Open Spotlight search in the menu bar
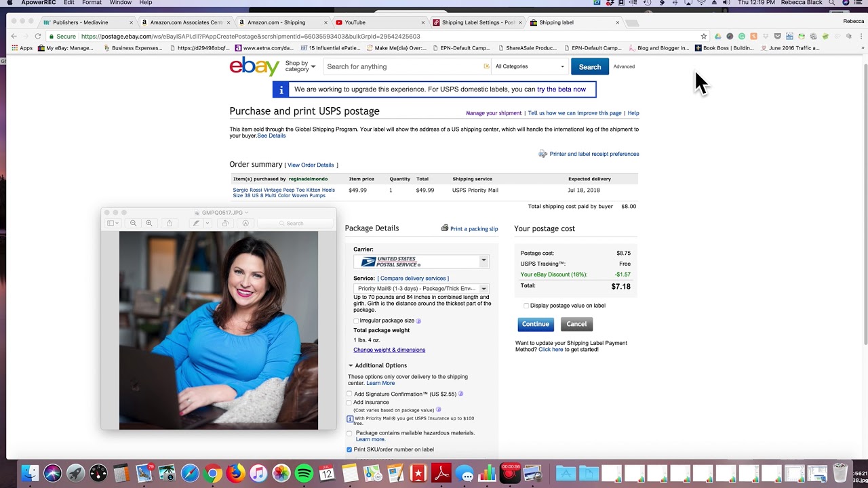 click(x=832, y=3)
